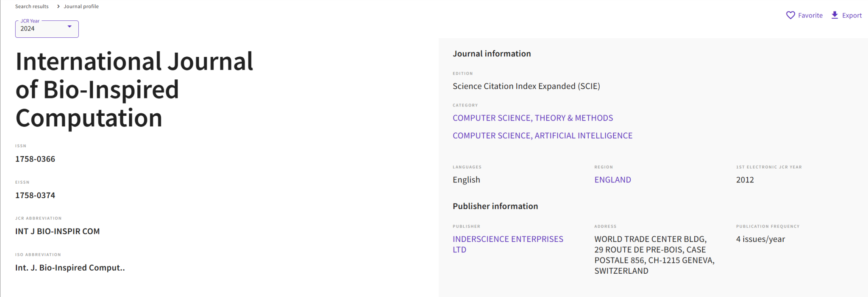Open Inderscience Enterprises Ltd publisher link
868x297 pixels.
coord(508,244)
